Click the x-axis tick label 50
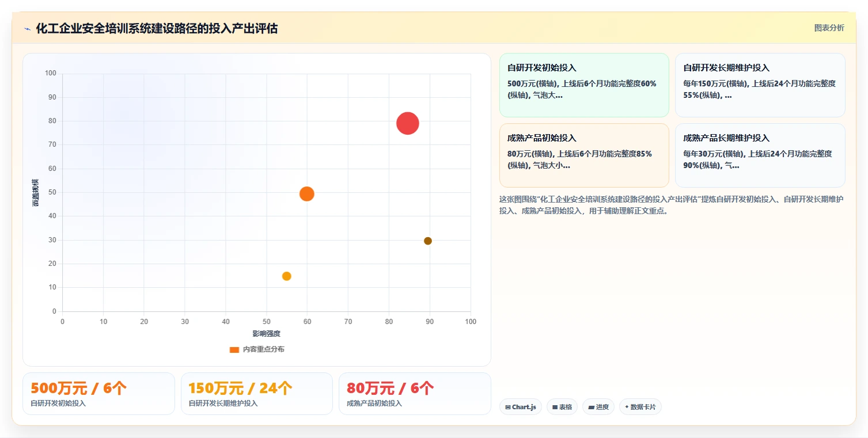Viewport: 868px width, 438px height. point(266,322)
